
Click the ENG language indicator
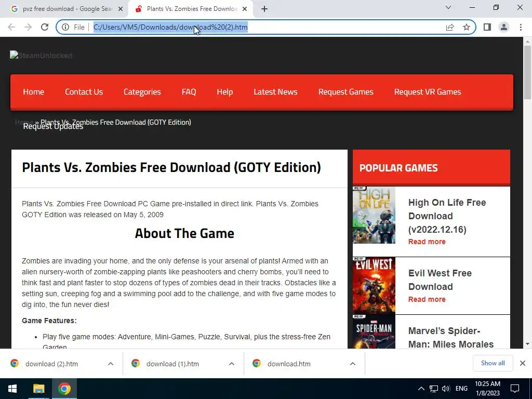(461, 389)
